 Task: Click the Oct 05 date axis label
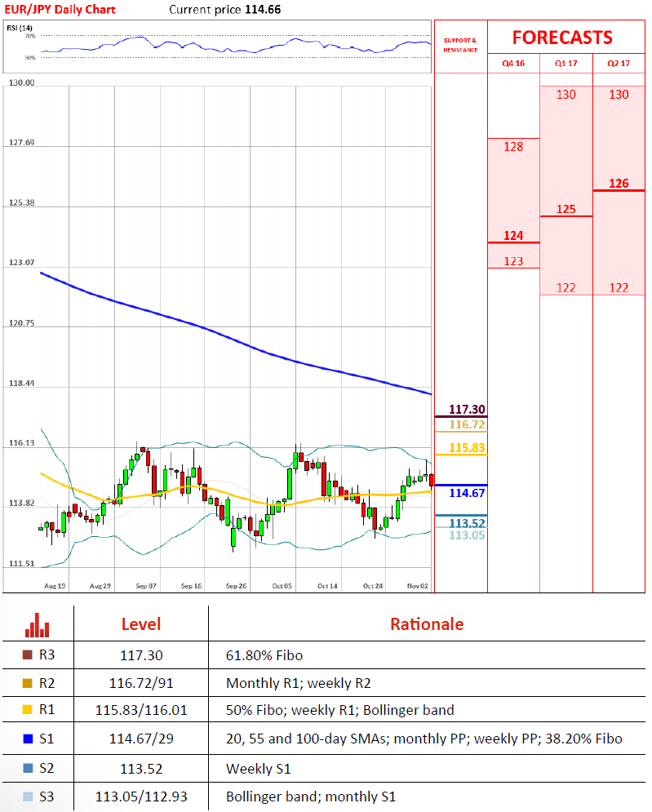click(282, 586)
